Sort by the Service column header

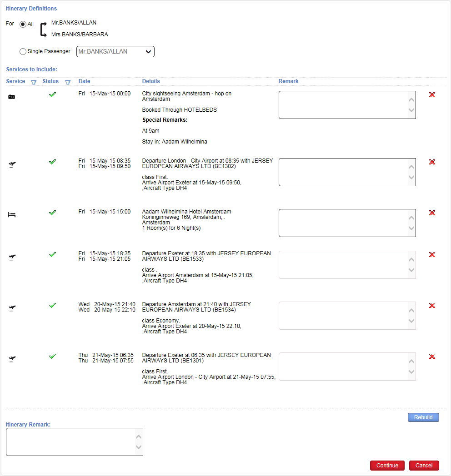tap(15, 81)
